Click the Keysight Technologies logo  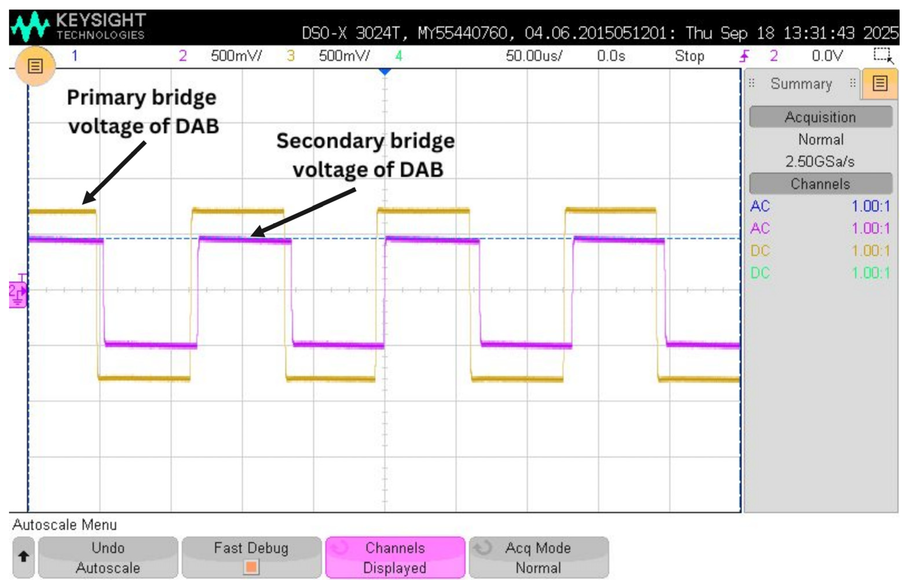[78, 26]
